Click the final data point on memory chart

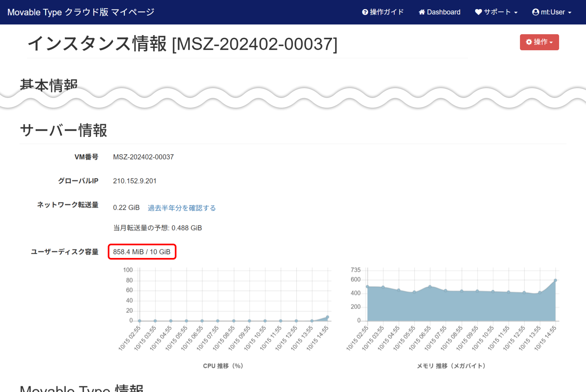(x=555, y=280)
